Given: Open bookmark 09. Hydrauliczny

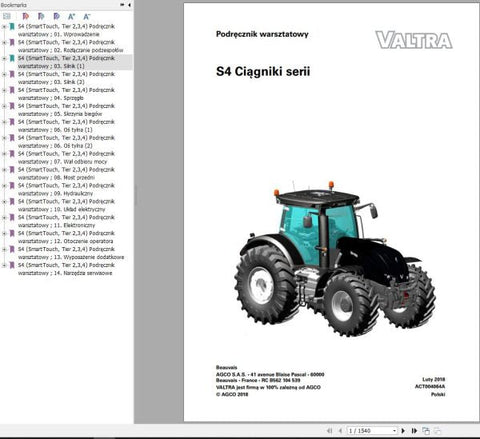Looking at the screenshot, I should [66, 189].
